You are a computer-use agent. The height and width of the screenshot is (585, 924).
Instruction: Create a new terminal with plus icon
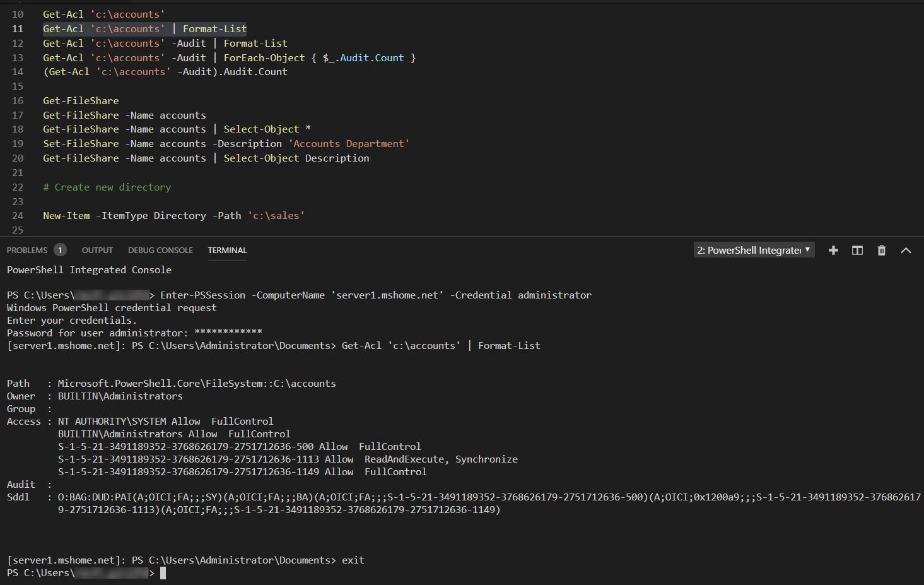click(x=833, y=251)
